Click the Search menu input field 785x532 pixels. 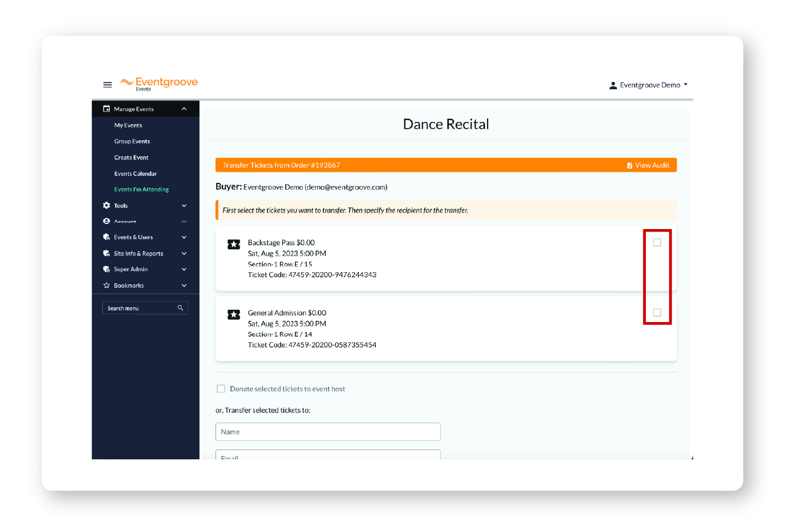pyautogui.click(x=145, y=308)
